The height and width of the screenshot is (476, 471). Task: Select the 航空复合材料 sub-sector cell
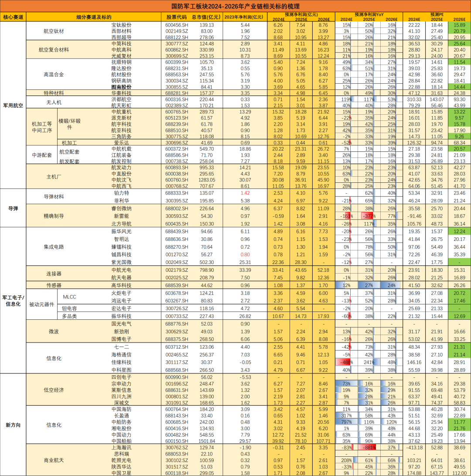[54, 49]
